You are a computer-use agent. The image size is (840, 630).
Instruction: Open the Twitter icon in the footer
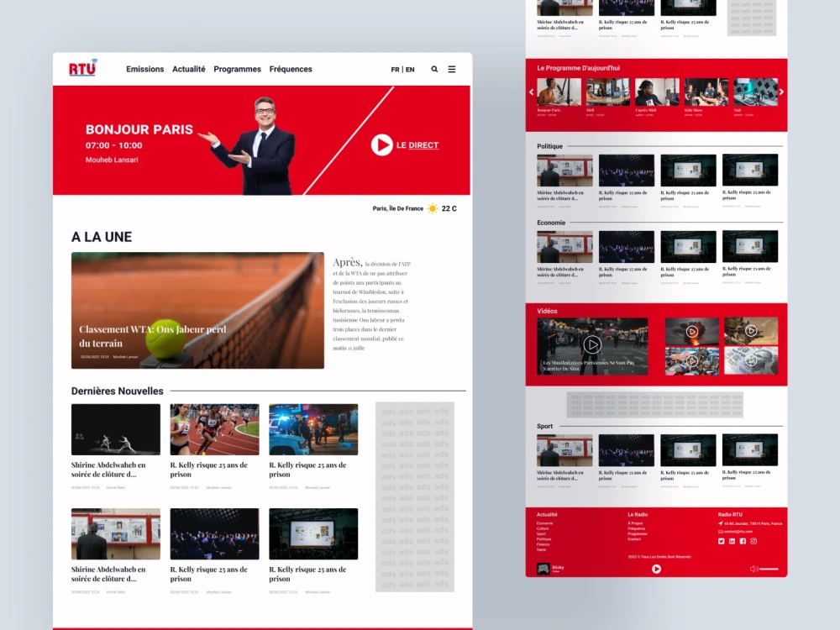721,541
